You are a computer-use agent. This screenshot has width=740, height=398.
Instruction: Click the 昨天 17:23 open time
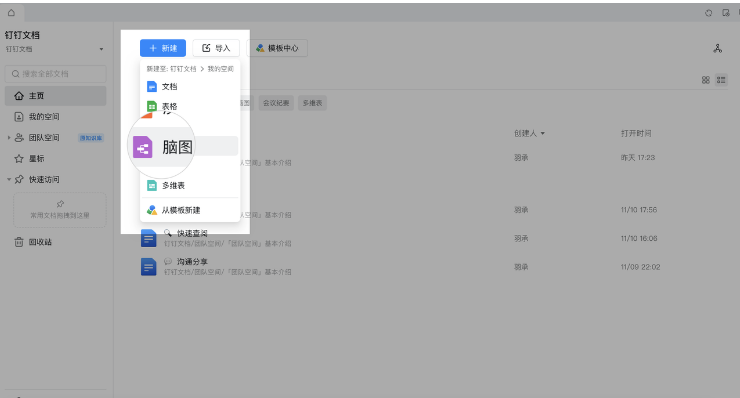point(638,158)
